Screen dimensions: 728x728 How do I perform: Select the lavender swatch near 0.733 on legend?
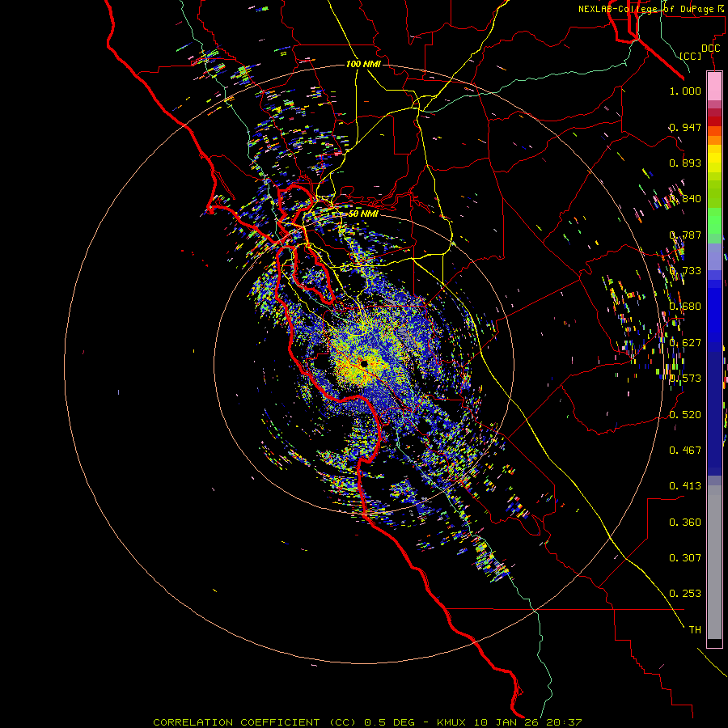(x=714, y=256)
